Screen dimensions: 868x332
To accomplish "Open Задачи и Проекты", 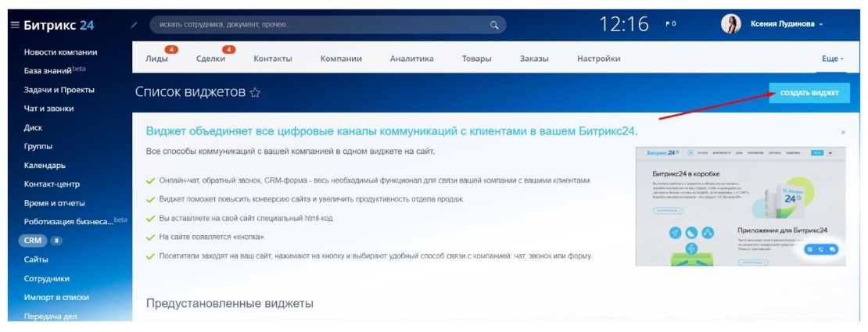I will pyautogui.click(x=59, y=90).
